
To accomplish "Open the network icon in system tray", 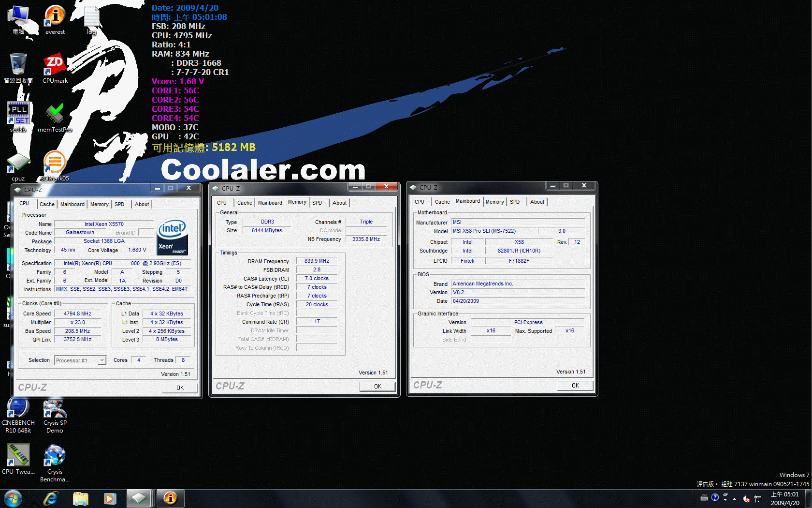I will tap(758, 499).
